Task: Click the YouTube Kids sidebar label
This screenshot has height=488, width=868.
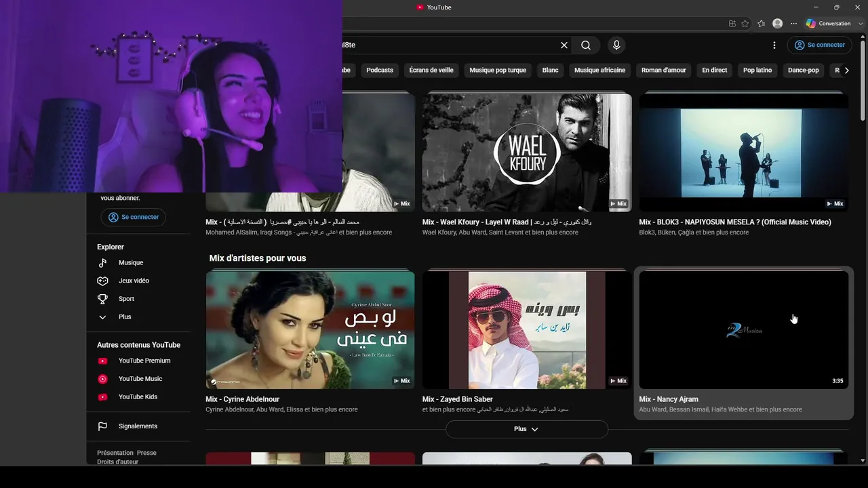Action: [x=138, y=397]
